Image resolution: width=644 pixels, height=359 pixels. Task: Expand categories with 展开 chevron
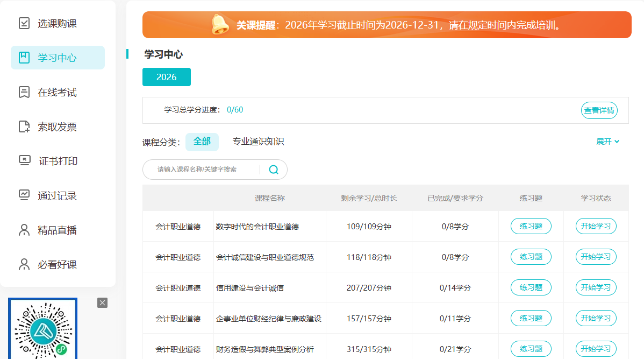607,142
